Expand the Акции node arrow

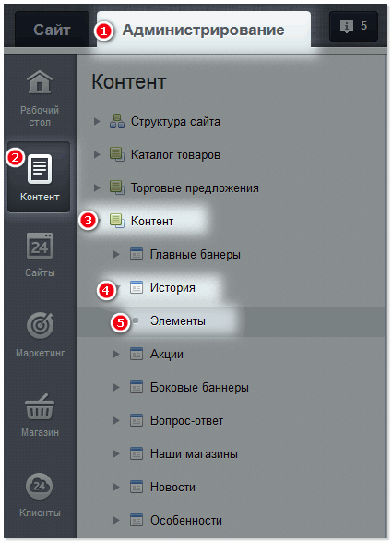click(x=116, y=355)
